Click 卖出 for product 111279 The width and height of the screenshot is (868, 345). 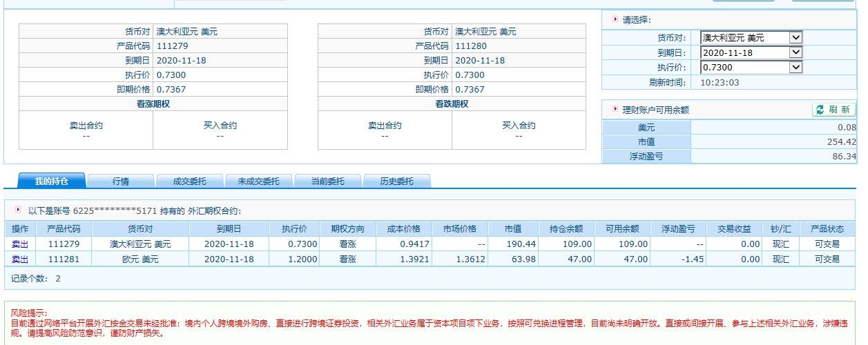pos(20,244)
